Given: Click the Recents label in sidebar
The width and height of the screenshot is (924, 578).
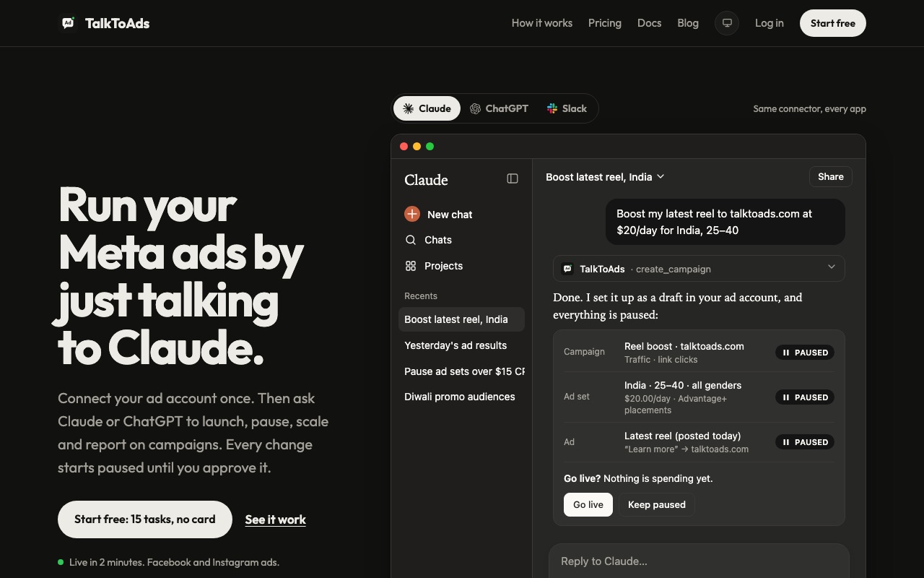Looking at the screenshot, I should pos(421,296).
